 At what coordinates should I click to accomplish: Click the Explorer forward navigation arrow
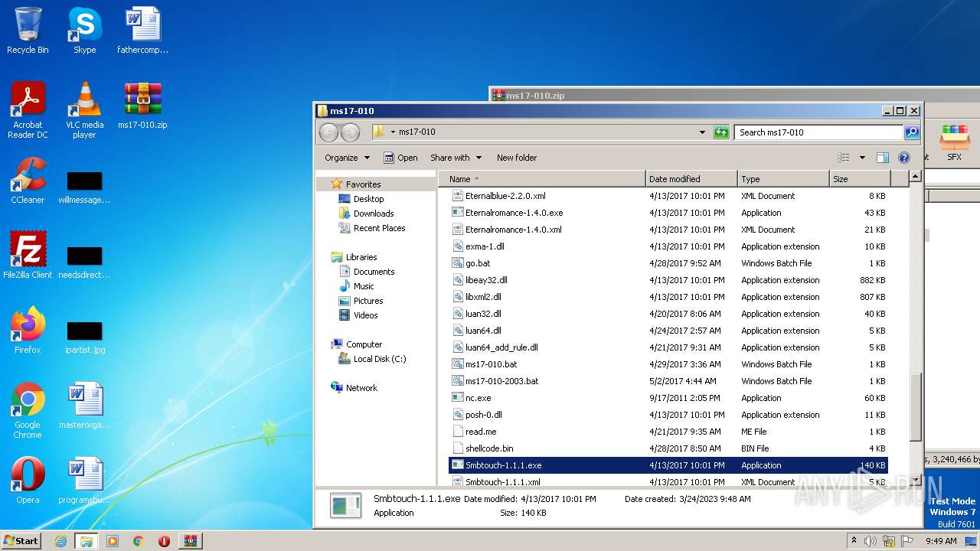click(350, 132)
